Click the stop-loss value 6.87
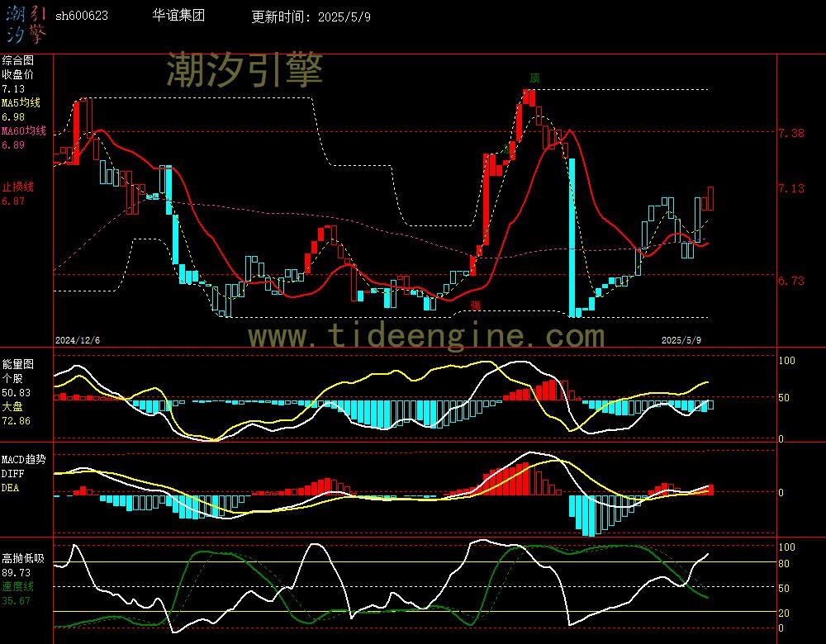The height and width of the screenshot is (644, 826). pyautogui.click(x=13, y=201)
